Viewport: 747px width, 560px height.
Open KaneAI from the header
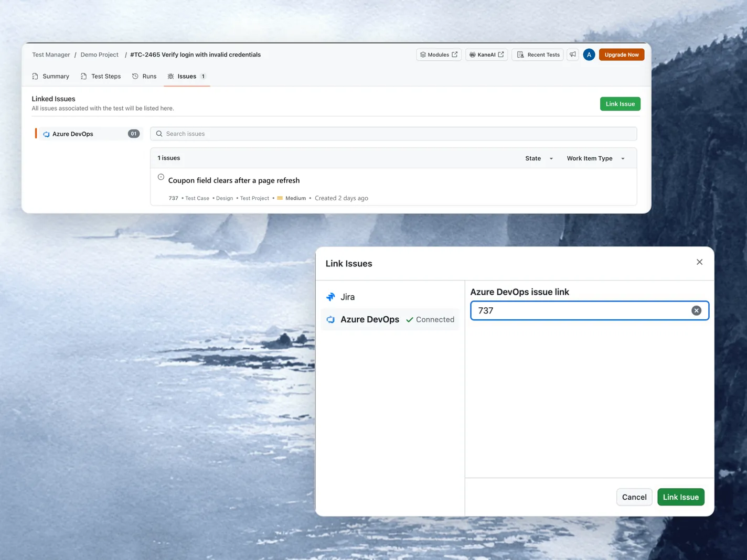pos(486,55)
